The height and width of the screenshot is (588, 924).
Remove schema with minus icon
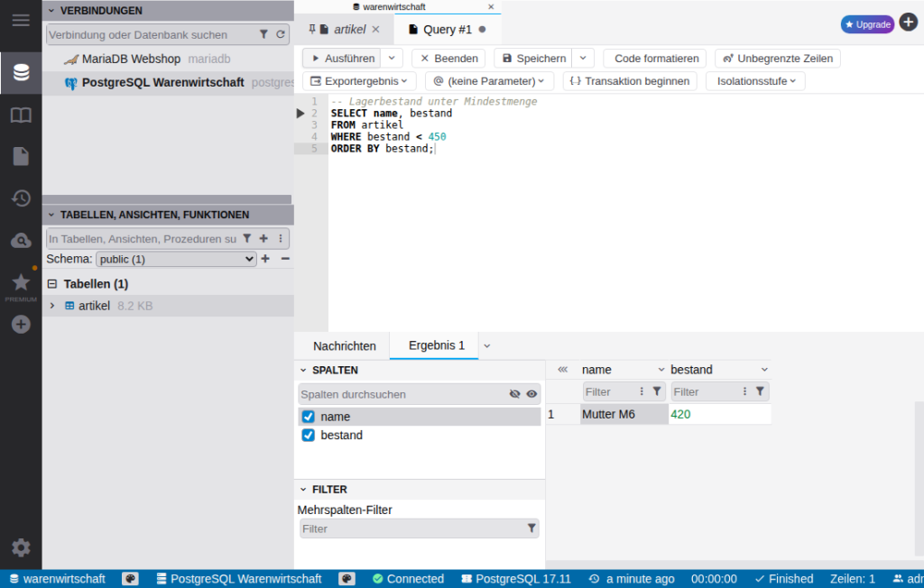coord(285,259)
